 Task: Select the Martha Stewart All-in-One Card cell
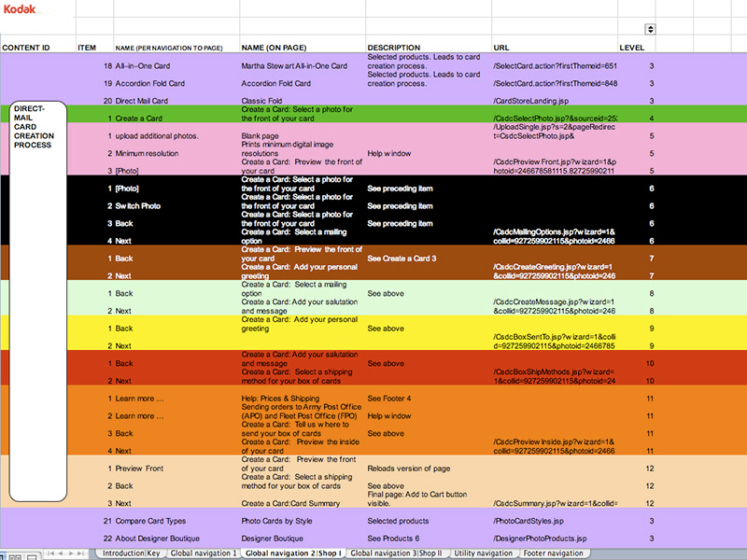pos(294,66)
